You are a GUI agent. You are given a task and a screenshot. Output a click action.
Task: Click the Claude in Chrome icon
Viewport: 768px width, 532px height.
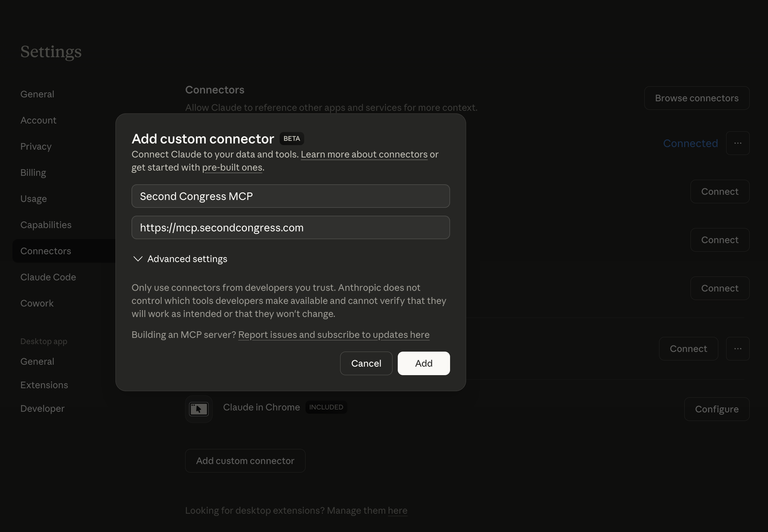[199, 409]
